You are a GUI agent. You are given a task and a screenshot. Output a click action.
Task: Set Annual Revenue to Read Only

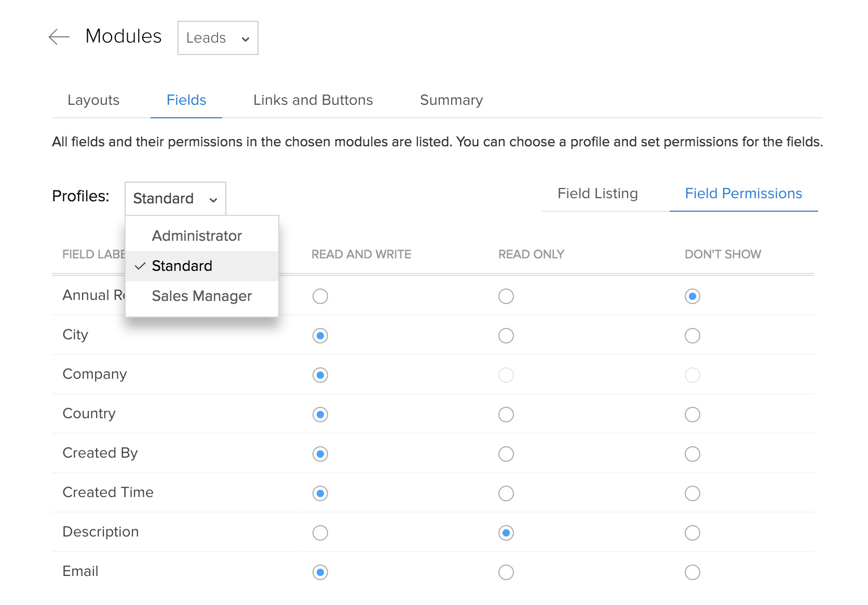click(x=506, y=296)
